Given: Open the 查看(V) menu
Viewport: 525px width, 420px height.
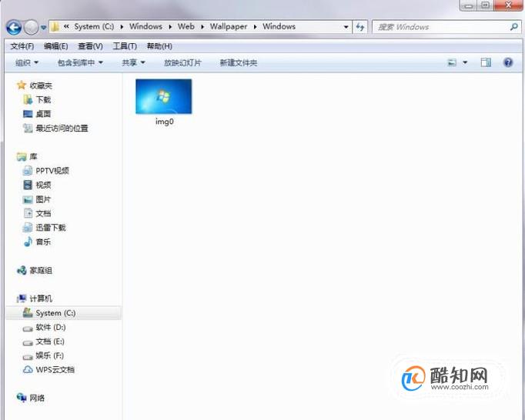Looking at the screenshot, I should coord(90,46).
